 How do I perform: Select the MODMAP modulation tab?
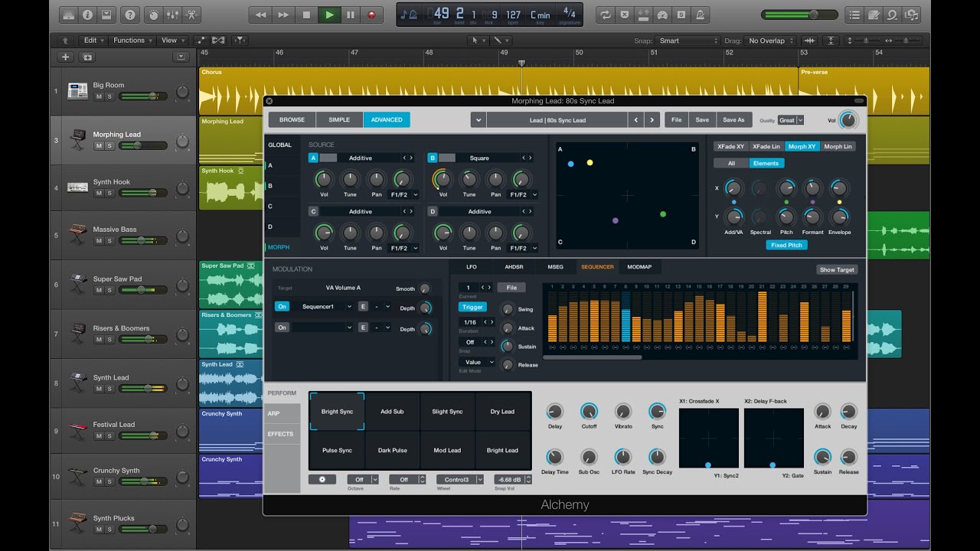tap(639, 267)
